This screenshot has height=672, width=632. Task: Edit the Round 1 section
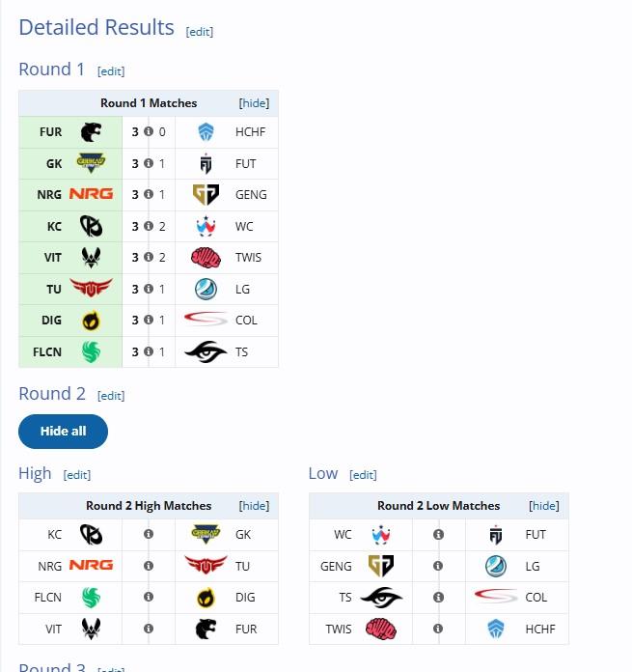tap(111, 71)
